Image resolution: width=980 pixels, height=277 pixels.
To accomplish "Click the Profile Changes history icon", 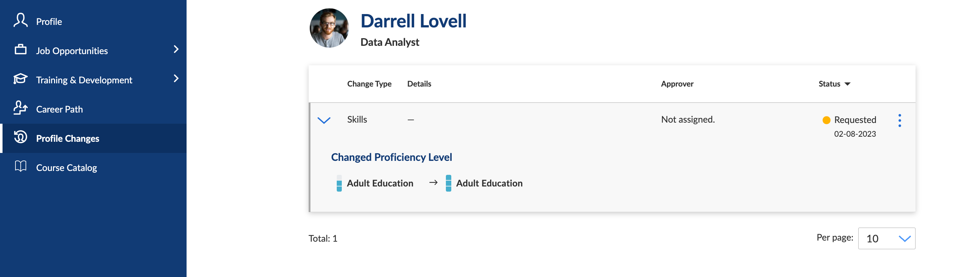I will pos(21,137).
